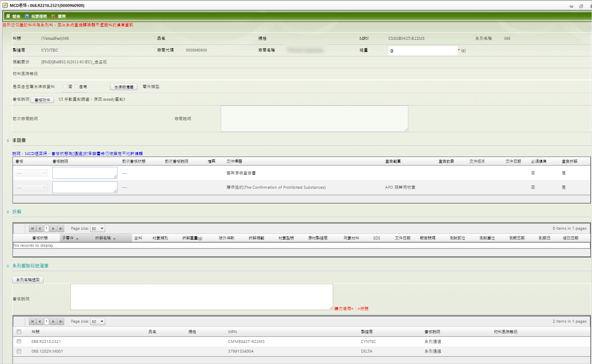The image size is (592, 364).
Task: Click page number box in series list pager
Action: [x=46, y=321]
